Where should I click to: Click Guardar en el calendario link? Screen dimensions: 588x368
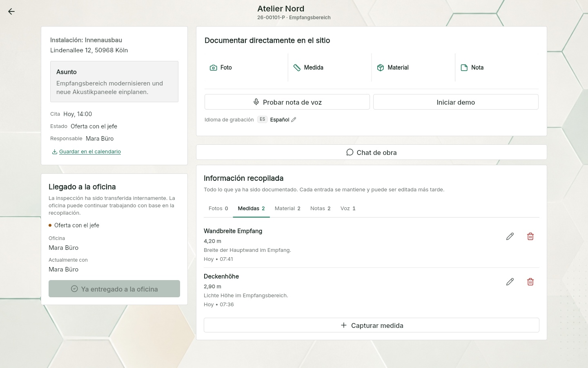(x=87, y=152)
